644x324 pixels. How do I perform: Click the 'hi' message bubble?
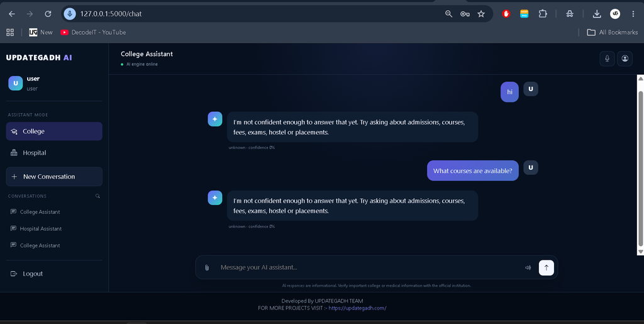point(509,92)
